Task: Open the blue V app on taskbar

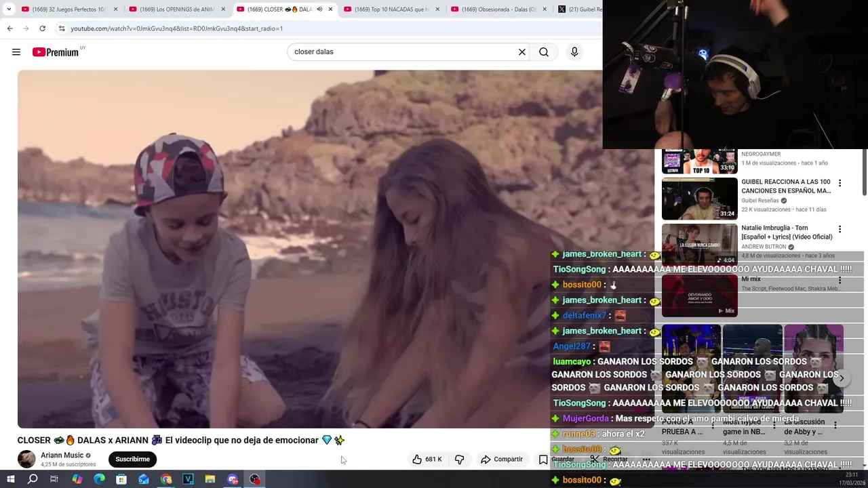Action: point(188,479)
